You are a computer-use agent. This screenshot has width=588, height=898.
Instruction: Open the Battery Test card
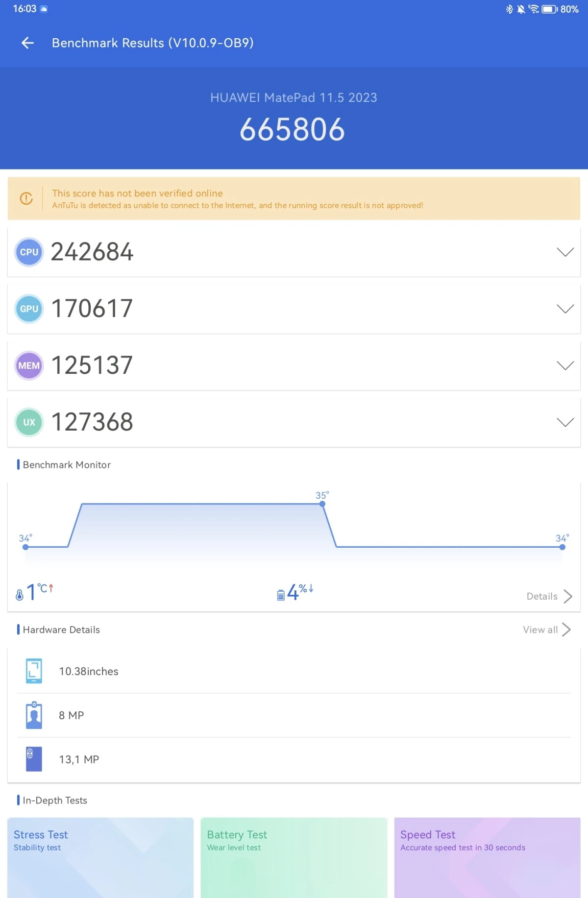294,858
